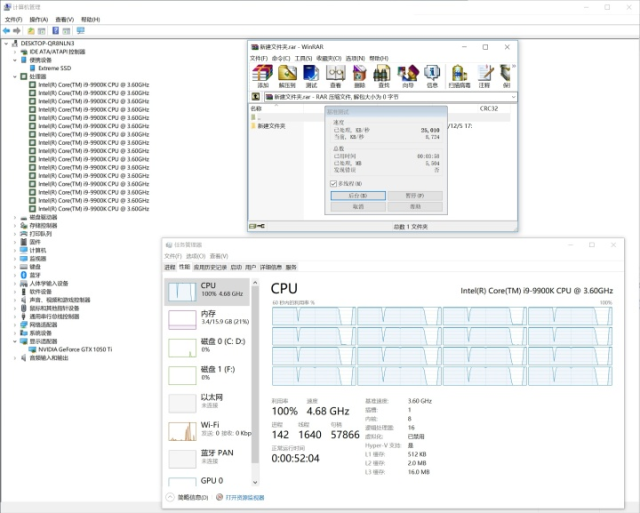Click the WinRAR Extract To (解压到) icon

pyautogui.click(x=287, y=74)
